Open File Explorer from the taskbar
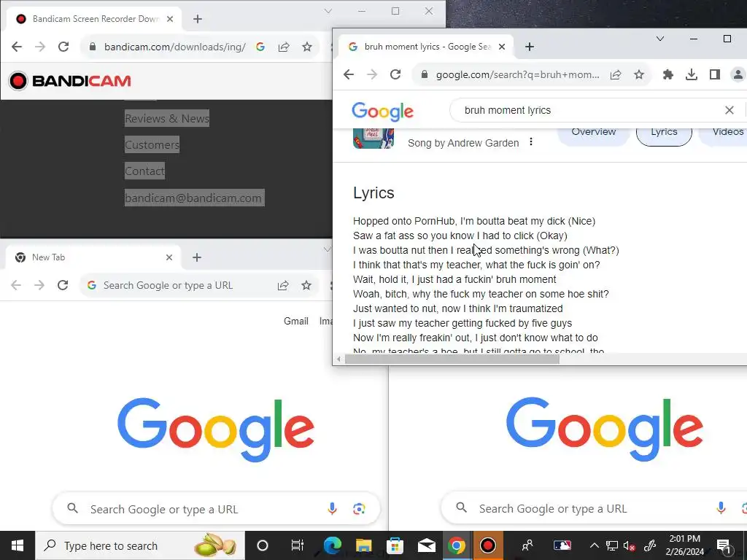 pyautogui.click(x=363, y=545)
